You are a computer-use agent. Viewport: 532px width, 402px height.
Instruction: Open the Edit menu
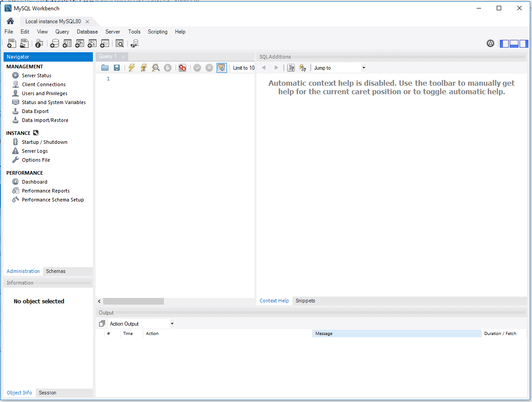25,32
